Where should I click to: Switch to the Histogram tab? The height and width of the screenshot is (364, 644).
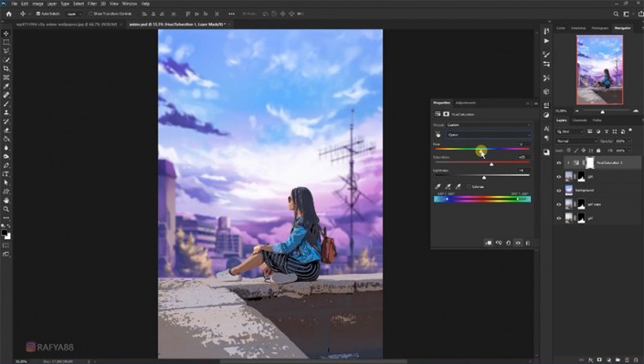click(x=599, y=28)
